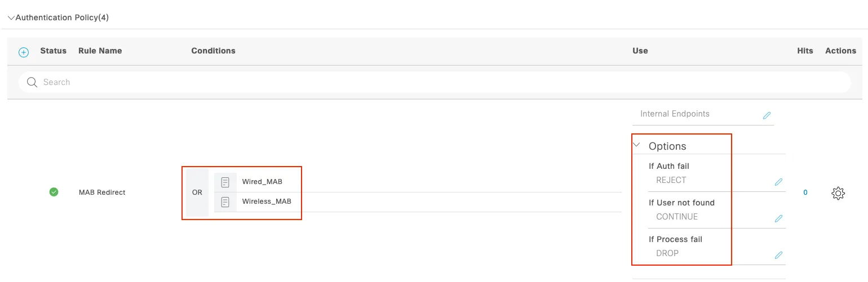This screenshot has width=868, height=282.
Task: Click the Wired_MAB condition document icon
Action: coord(225,182)
